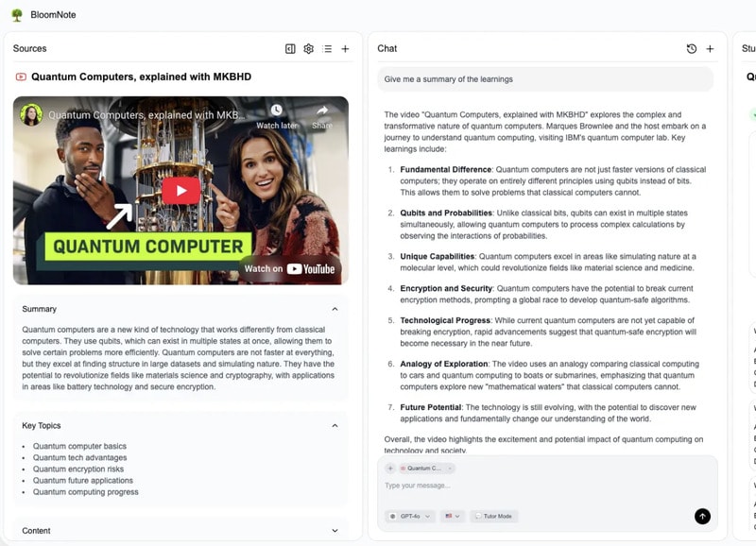Add attachment using plus in message box

[x=390, y=469]
